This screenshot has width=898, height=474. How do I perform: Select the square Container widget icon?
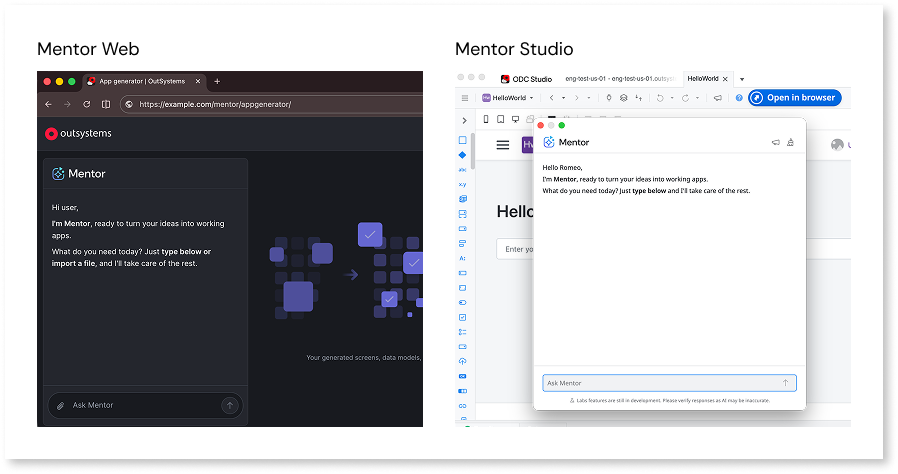click(463, 140)
